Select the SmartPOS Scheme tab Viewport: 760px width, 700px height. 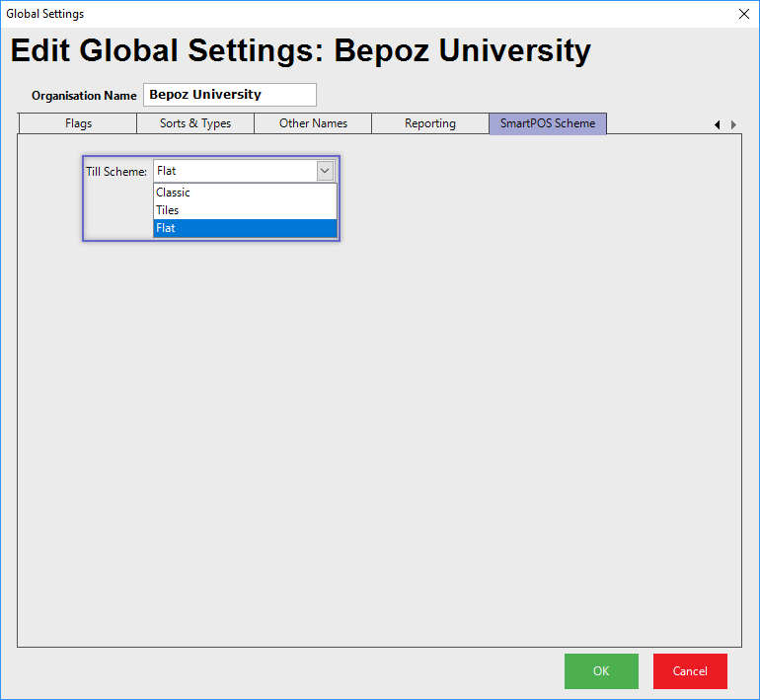(x=547, y=123)
